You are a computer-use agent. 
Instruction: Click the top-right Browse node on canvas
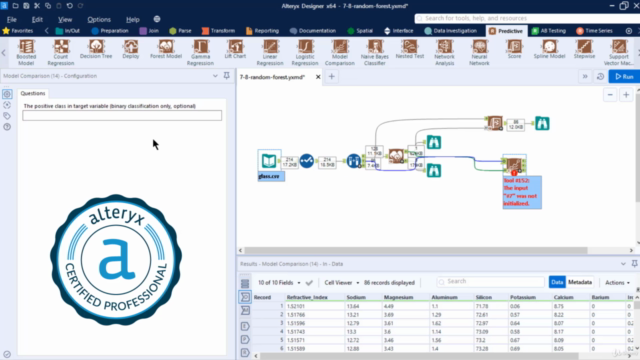tap(542, 123)
